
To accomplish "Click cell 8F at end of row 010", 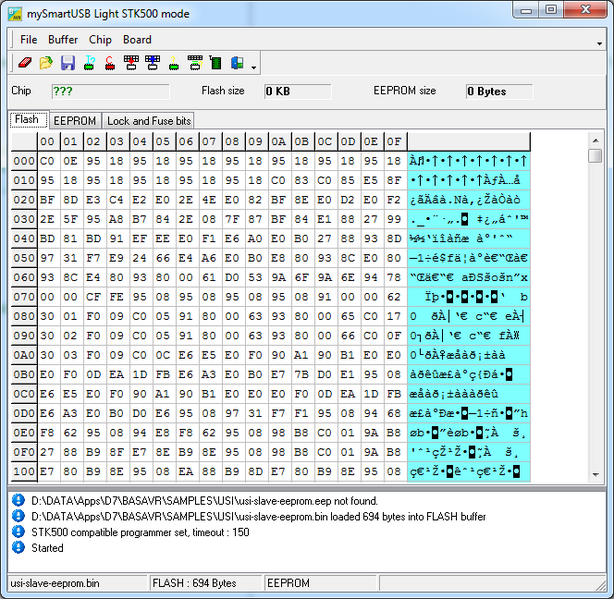I will coord(394,180).
